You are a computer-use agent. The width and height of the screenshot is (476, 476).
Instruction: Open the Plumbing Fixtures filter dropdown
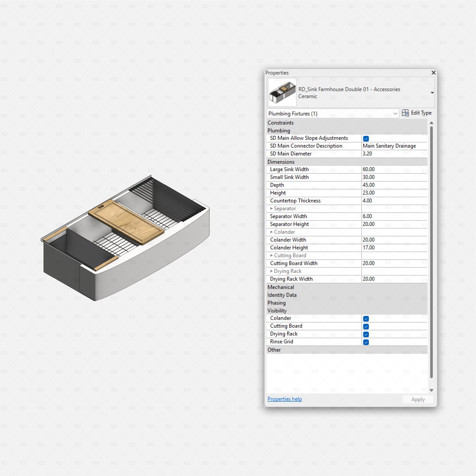coord(395,114)
